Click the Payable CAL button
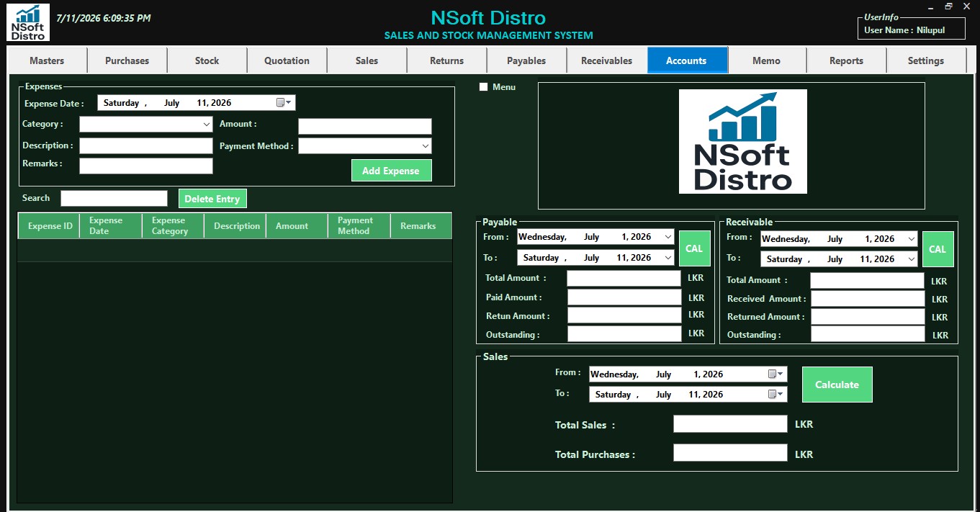This screenshot has height=512, width=980. tap(694, 248)
